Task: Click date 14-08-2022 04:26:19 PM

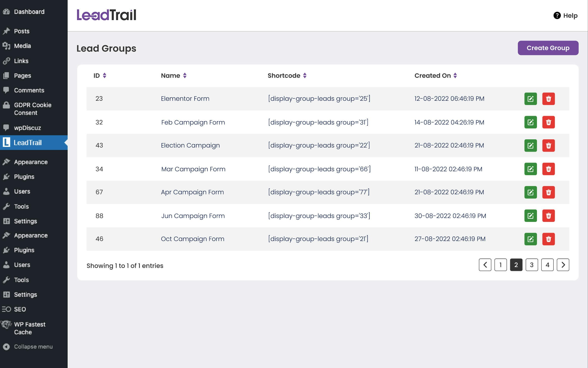Action: [x=449, y=122]
